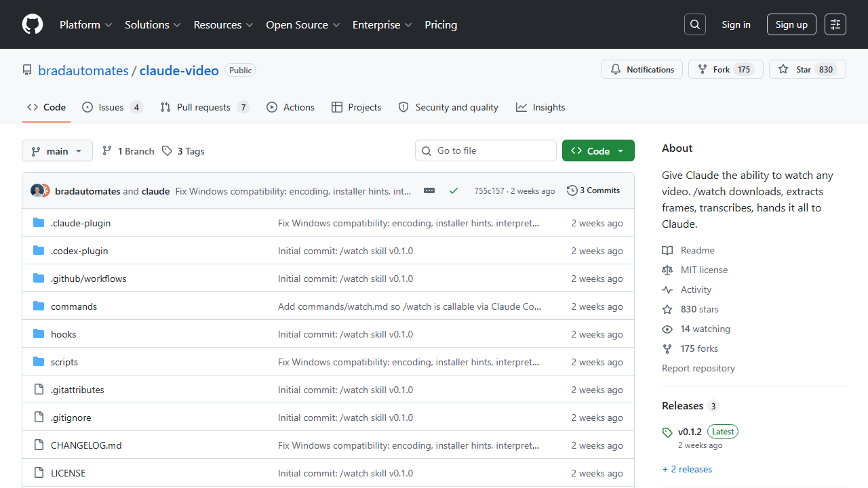Star the repository with Star button
Screen dimensions: 868x488
point(808,69)
